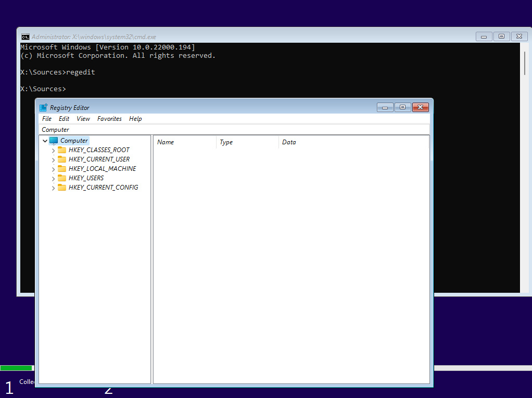
Task: Select HKEY_USERS in the tree
Action: coord(86,178)
